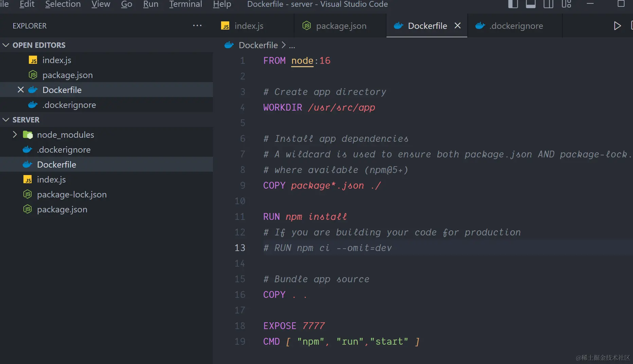The image size is (633, 364).
Task: Open the Terminal menu
Action: click(x=185, y=4)
